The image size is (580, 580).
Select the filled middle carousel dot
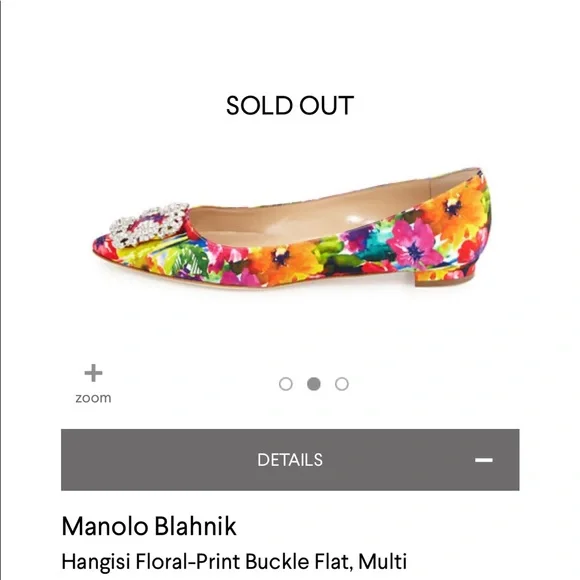pos(314,384)
